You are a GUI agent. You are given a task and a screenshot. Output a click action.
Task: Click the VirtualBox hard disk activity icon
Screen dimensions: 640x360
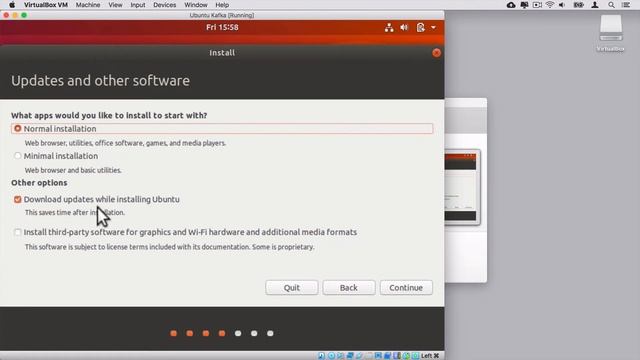pos(322,356)
